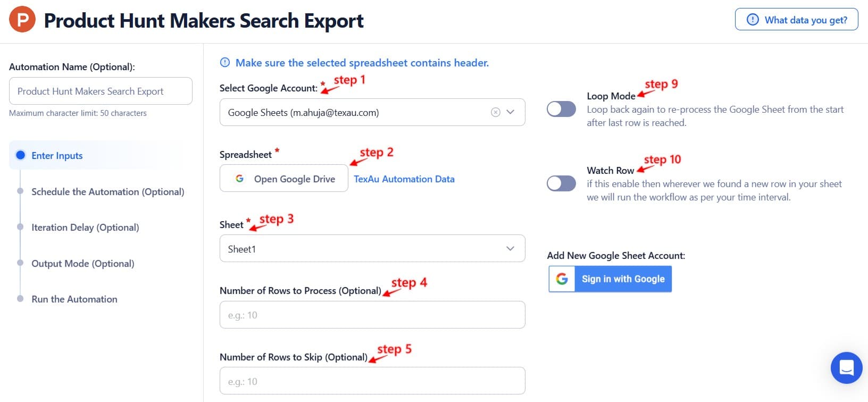Image resolution: width=868 pixels, height=402 pixels.
Task: Expand the Select Google Account dropdown
Action: pyautogui.click(x=510, y=112)
